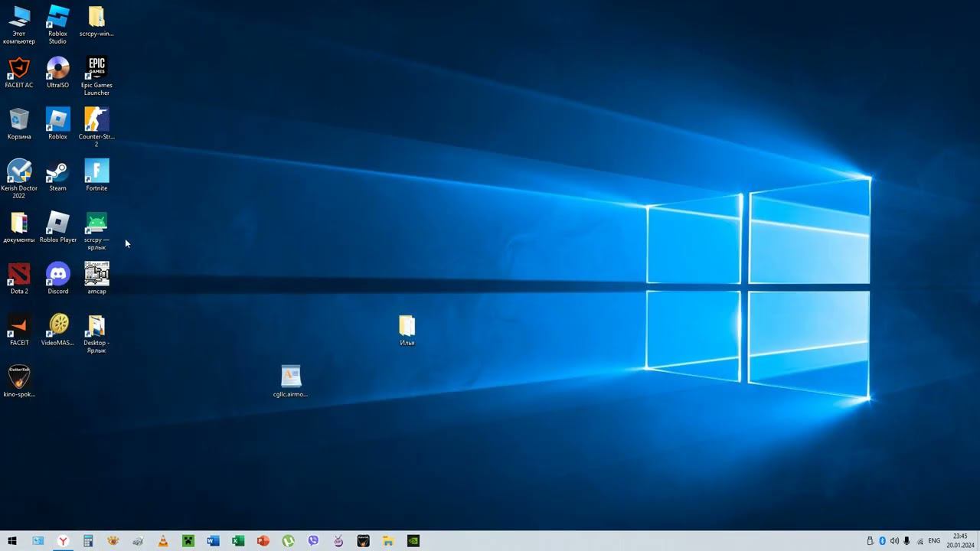The image size is (980, 551).
Task: Select the документы folder icon
Action: (x=19, y=227)
